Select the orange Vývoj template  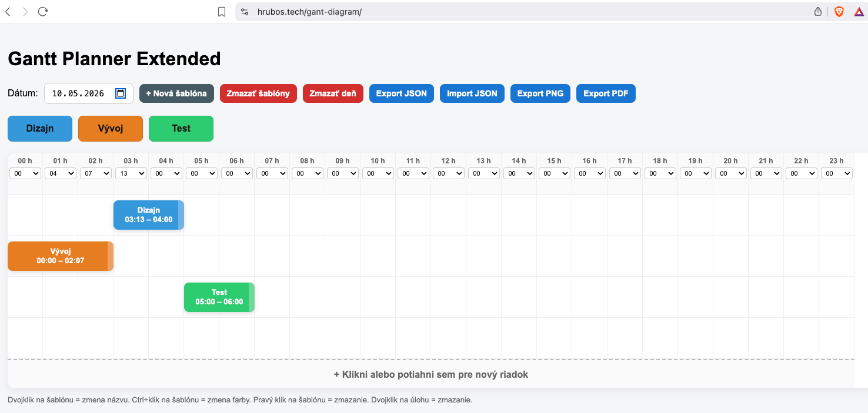point(111,129)
